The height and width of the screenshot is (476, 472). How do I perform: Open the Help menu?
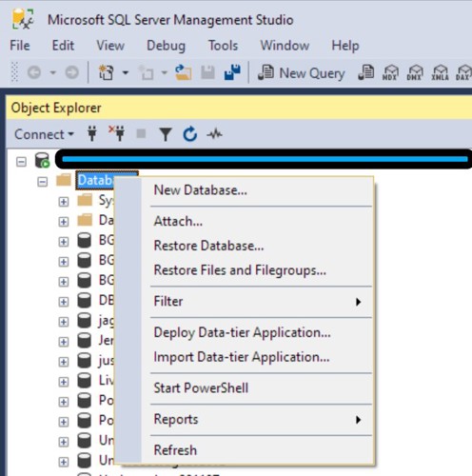345,46
